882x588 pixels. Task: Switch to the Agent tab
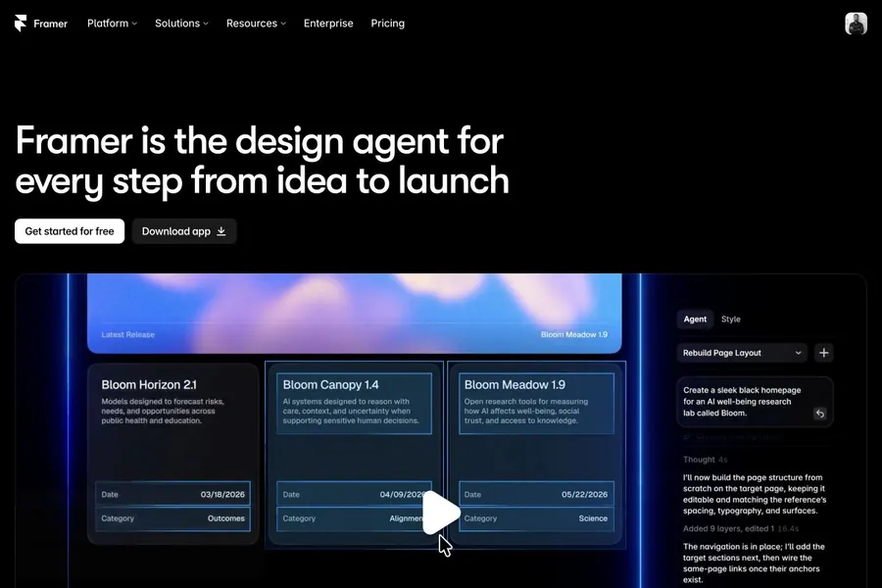(695, 319)
